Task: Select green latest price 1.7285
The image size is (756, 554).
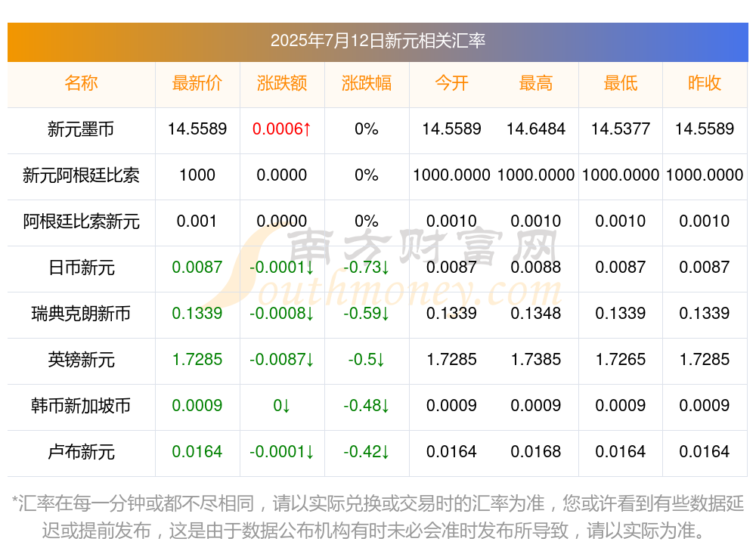Action: coord(197,359)
